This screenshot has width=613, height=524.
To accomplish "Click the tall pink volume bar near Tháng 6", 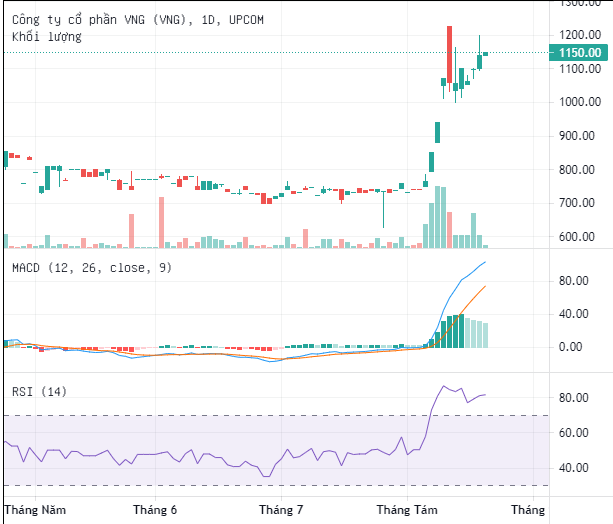I will 160,220.
